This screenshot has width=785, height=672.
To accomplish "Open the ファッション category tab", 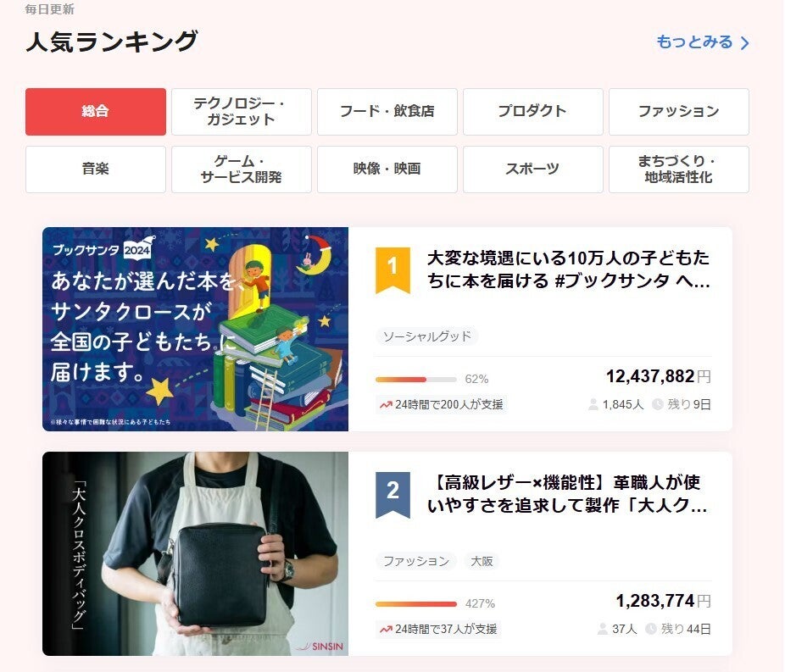I will pyautogui.click(x=679, y=112).
